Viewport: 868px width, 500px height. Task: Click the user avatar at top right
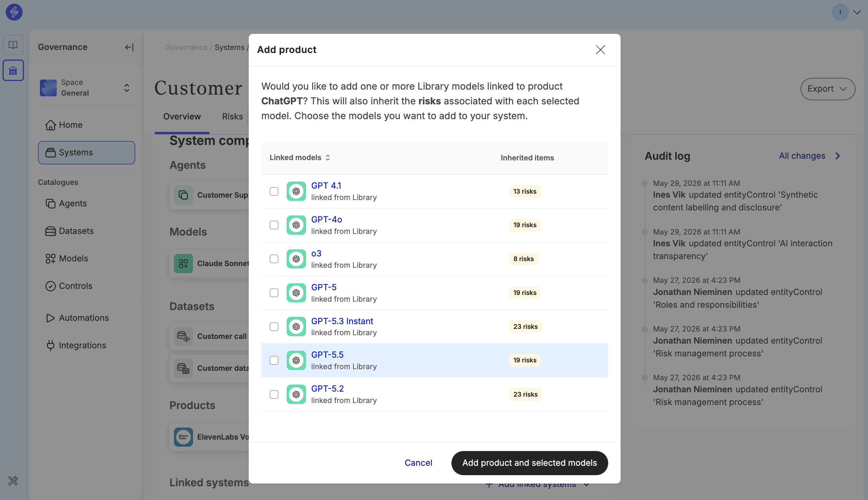tap(840, 12)
